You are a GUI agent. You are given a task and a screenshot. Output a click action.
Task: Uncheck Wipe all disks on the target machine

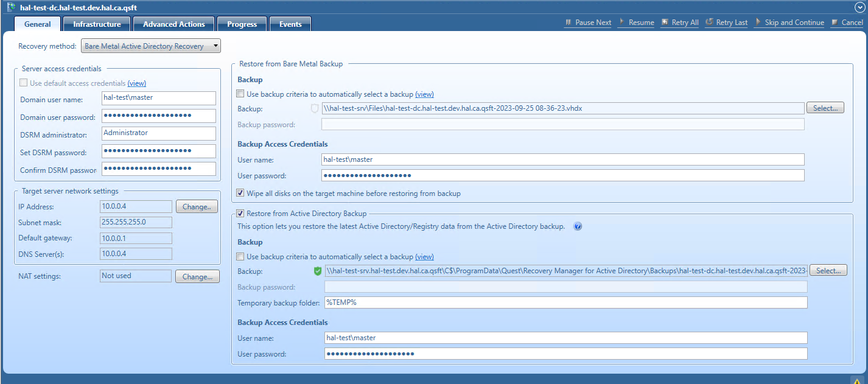(x=240, y=193)
